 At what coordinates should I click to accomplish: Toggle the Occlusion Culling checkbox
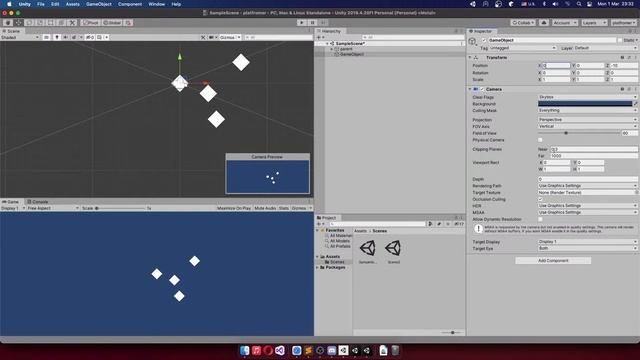pos(540,200)
